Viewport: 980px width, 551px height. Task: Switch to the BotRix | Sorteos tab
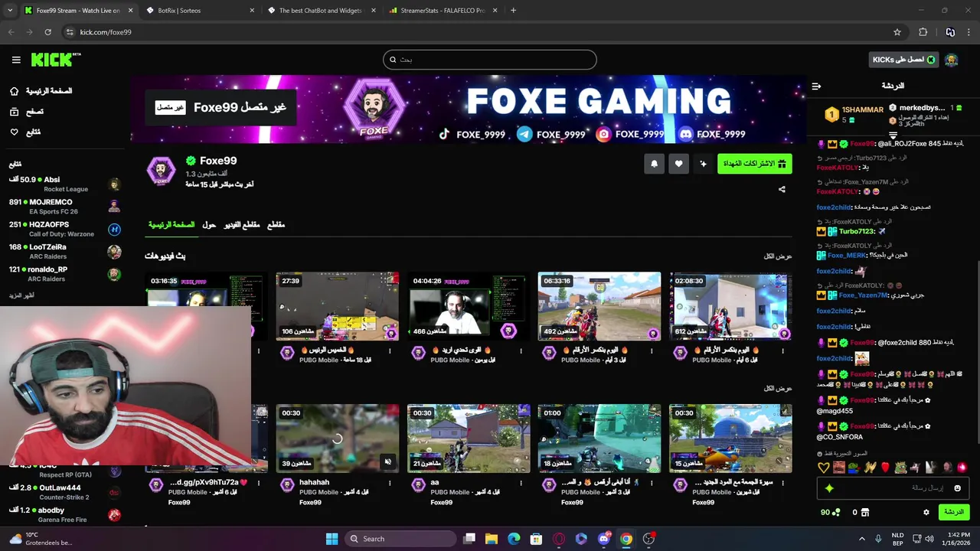199,11
